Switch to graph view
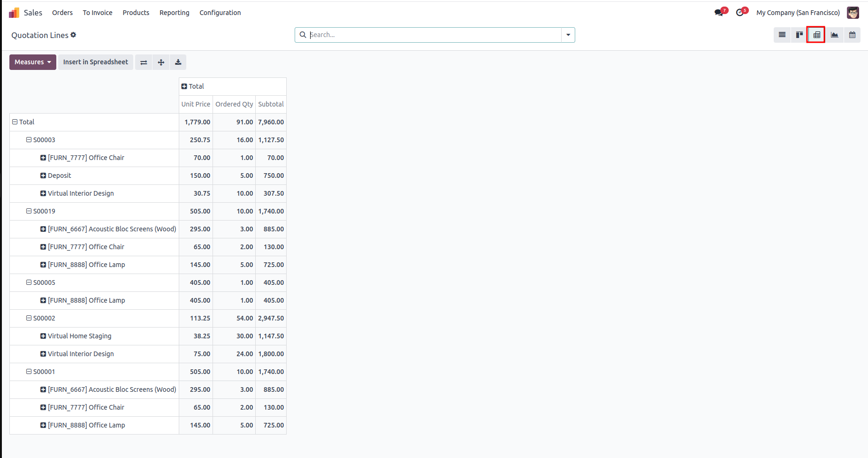Image resolution: width=868 pixels, height=458 pixels. [834, 35]
